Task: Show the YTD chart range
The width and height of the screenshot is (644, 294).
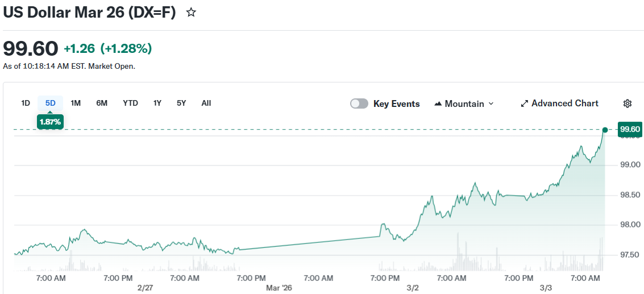Action: [x=130, y=103]
